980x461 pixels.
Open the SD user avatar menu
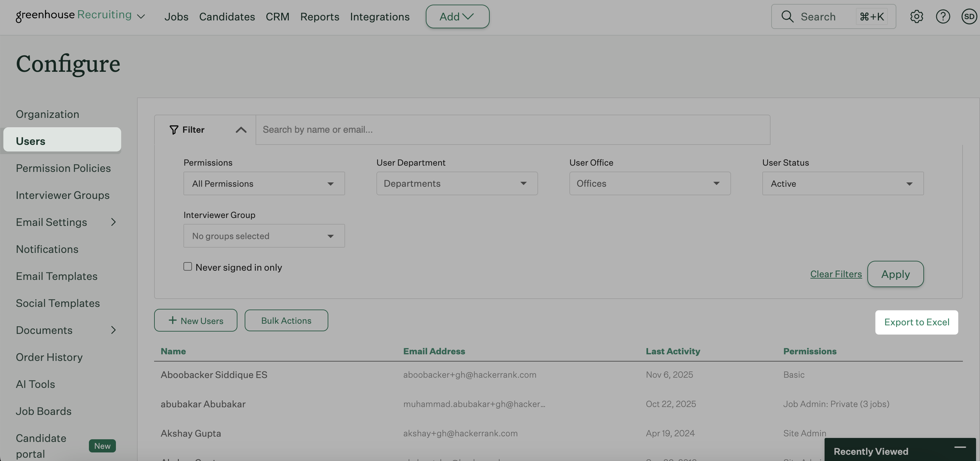[x=968, y=16]
